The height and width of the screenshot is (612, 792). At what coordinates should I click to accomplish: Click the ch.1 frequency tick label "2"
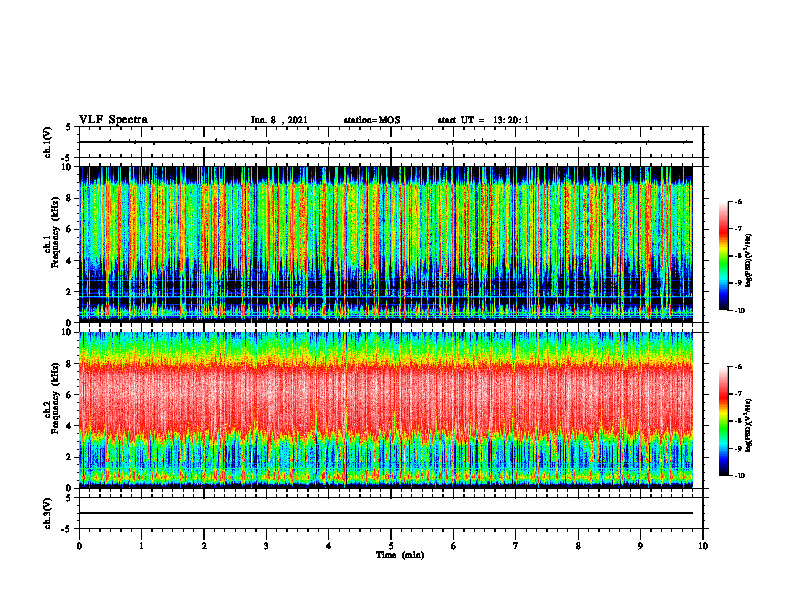(71, 291)
